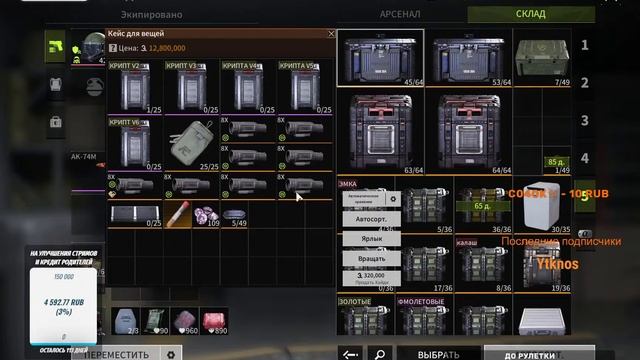Select the armor vest category icon in sidebar

pos(56,84)
